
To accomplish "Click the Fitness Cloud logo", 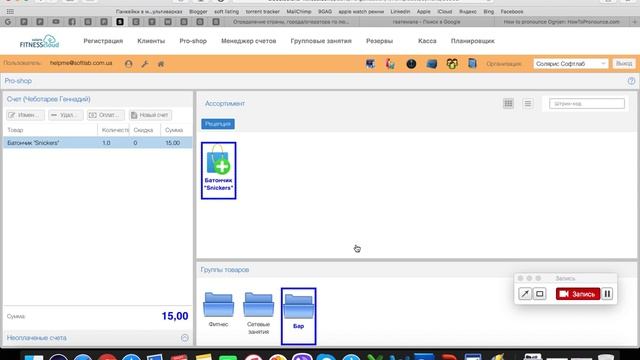I will (x=40, y=41).
